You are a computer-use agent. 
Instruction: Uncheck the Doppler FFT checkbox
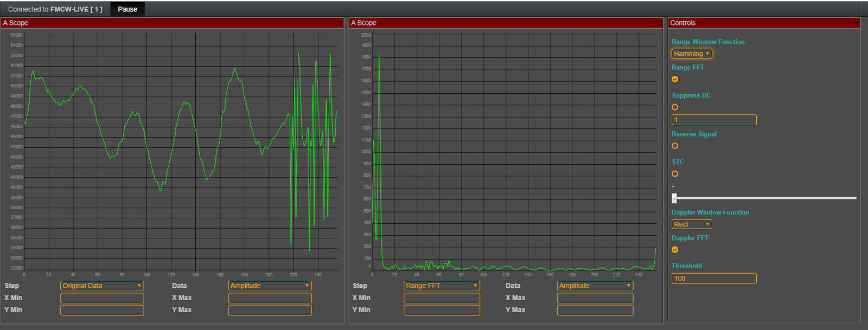[675, 250]
